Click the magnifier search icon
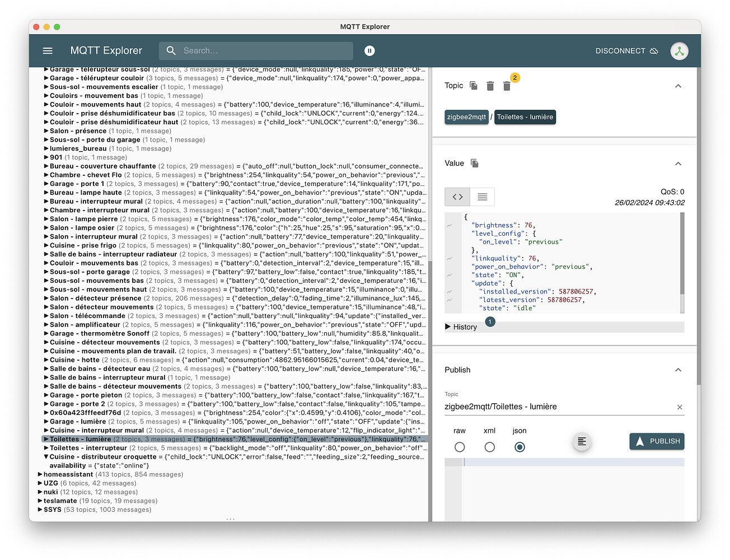The width and height of the screenshot is (730, 560). [171, 50]
